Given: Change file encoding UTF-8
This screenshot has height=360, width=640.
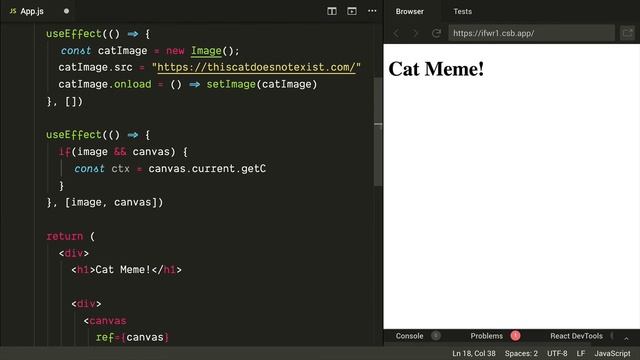Looking at the screenshot, I should (x=557, y=353).
